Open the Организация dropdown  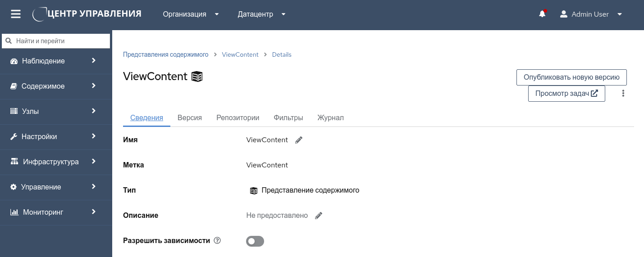(x=191, y=14)
